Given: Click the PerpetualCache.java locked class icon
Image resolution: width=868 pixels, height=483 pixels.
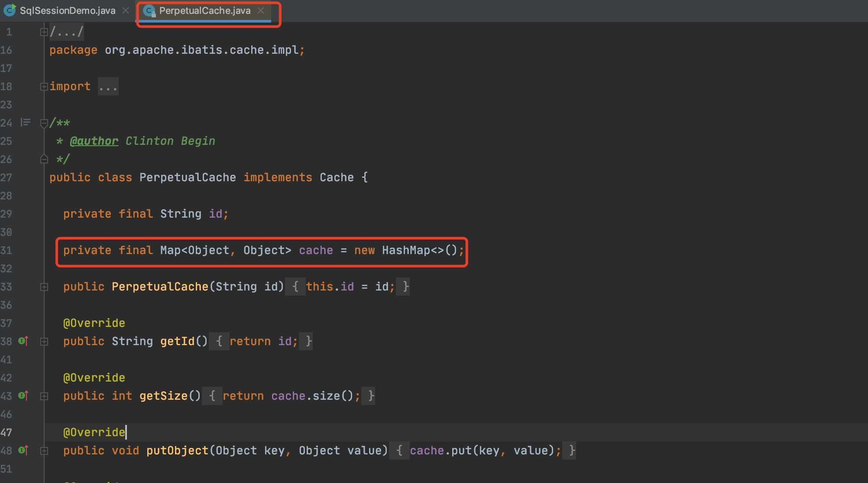Looking at the screenshot, I should [x=149, y=11].
